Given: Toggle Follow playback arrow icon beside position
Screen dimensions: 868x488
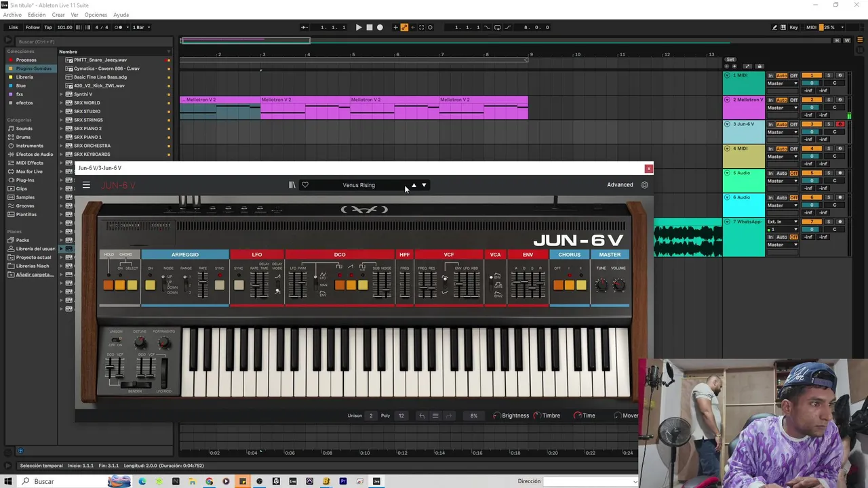Looking at the screenshot, I should (304, 27).
